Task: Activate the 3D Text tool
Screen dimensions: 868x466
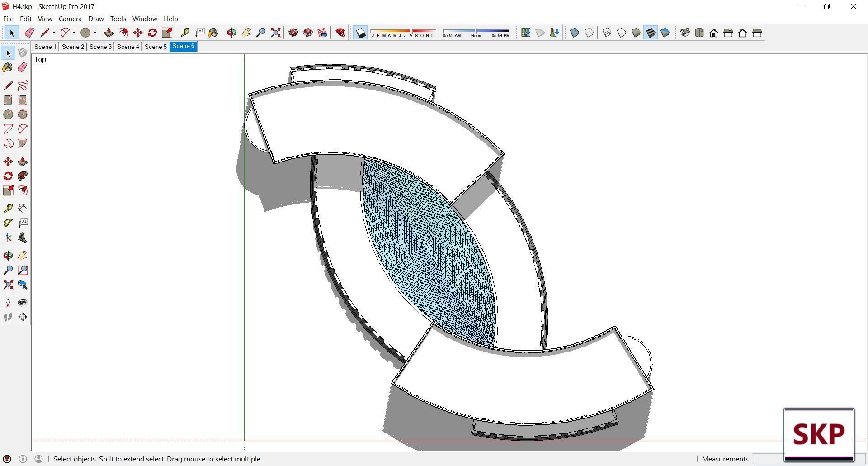Action: click(23, 237)
